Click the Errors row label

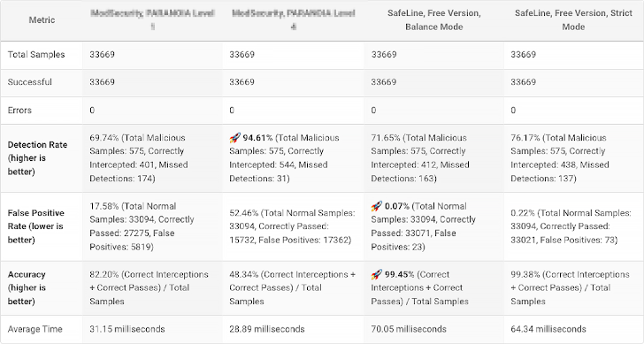coord(19,110)
